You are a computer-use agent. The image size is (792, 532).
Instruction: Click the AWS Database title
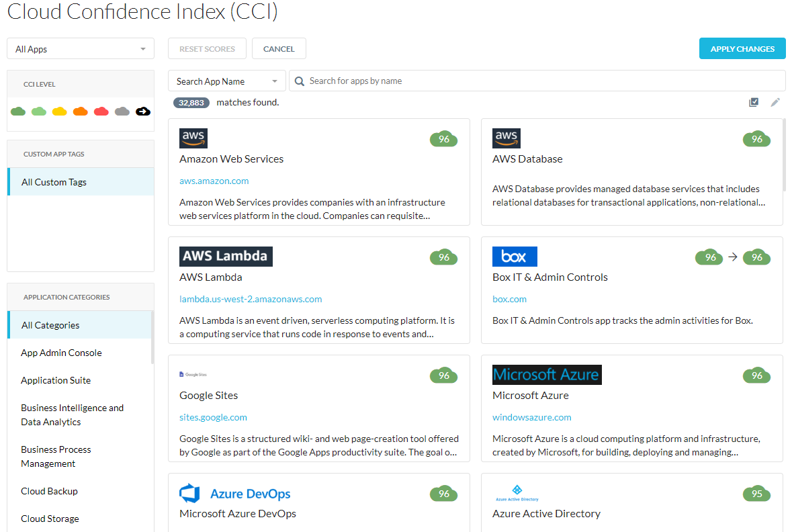click(x=527, y=159)
